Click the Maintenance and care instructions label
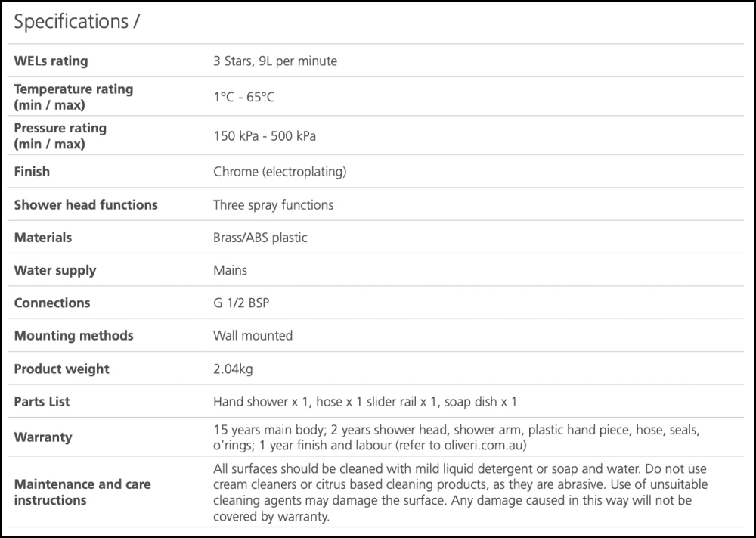756x538 pixels. 82,492
